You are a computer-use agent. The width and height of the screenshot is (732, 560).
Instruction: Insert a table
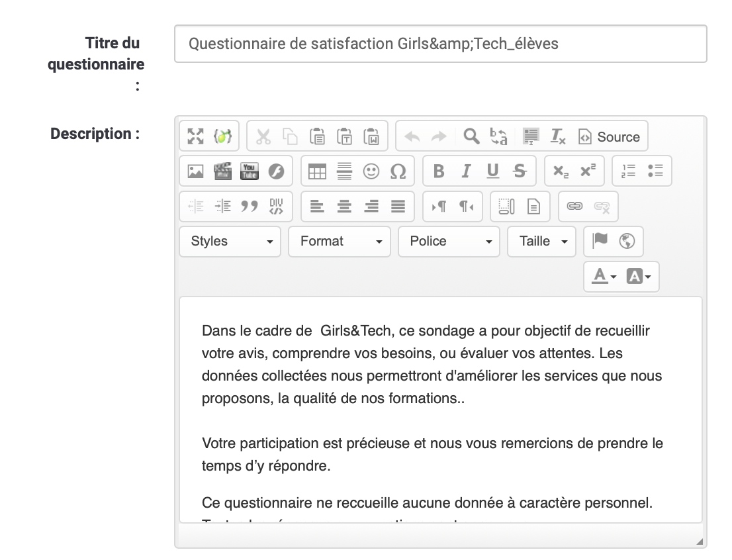(x=318, y=171)
